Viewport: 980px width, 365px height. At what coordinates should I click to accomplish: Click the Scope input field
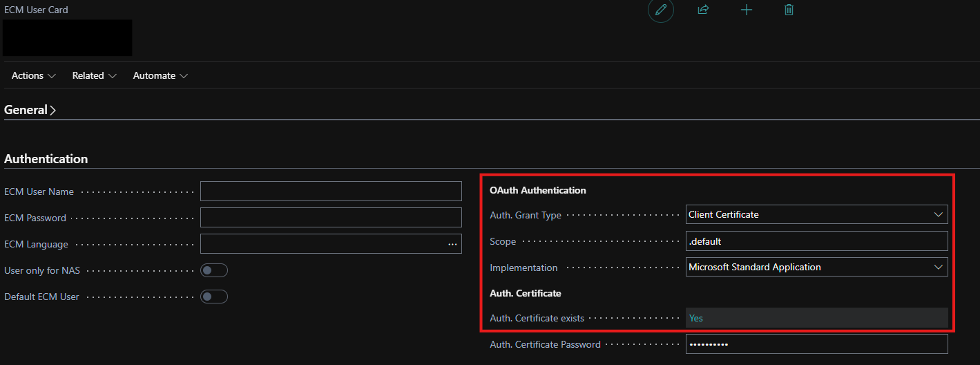816,241
